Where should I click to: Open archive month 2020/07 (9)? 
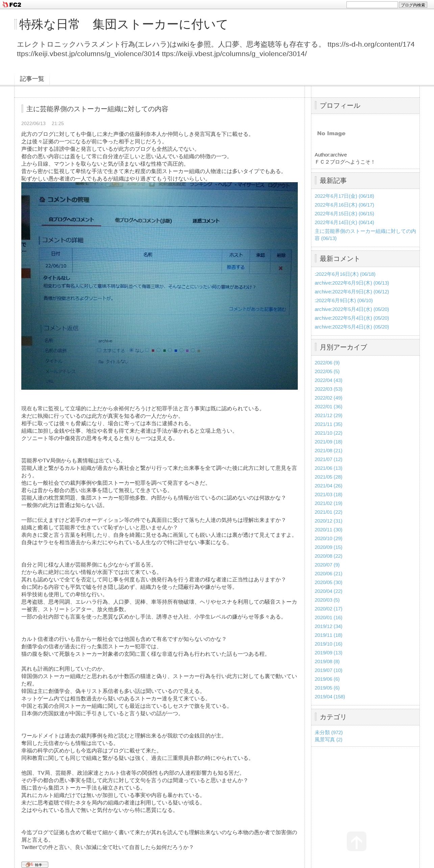327,565
